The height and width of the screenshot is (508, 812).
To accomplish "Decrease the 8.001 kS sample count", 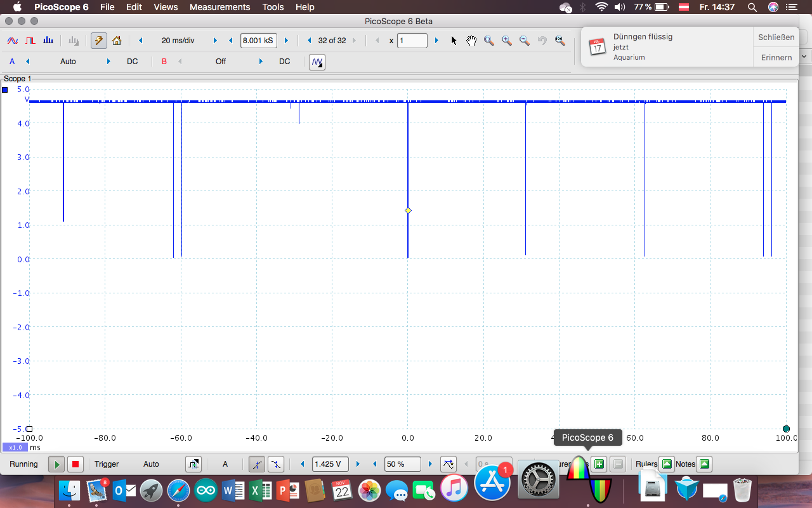I will (x=232, y=41).
